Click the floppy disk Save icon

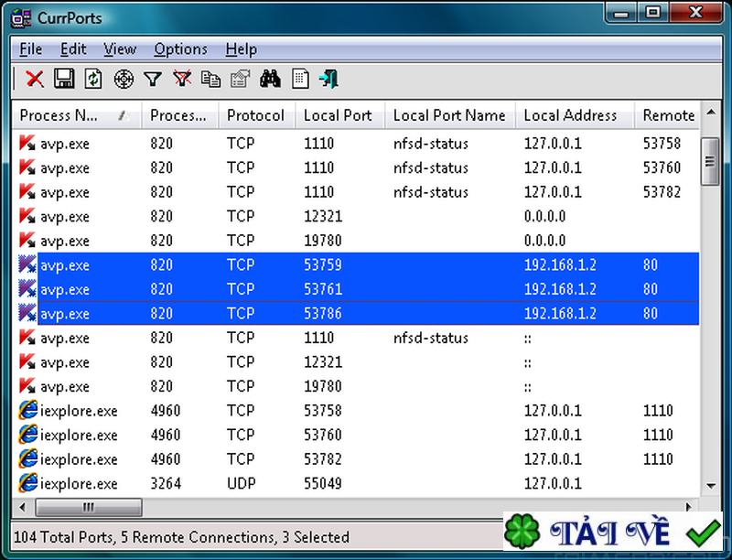click(x=64, y=80)
